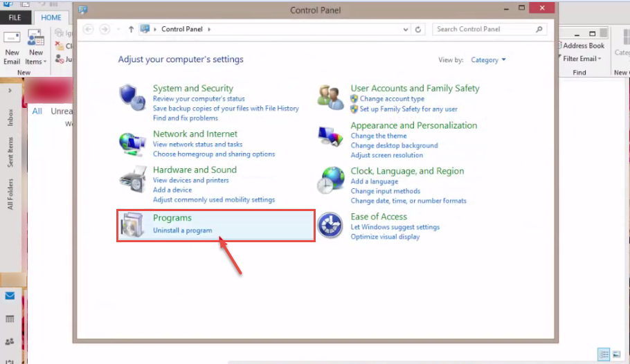Open the FILE tab in Outlook
630x364 pixels.
click(x=15, y=18)
